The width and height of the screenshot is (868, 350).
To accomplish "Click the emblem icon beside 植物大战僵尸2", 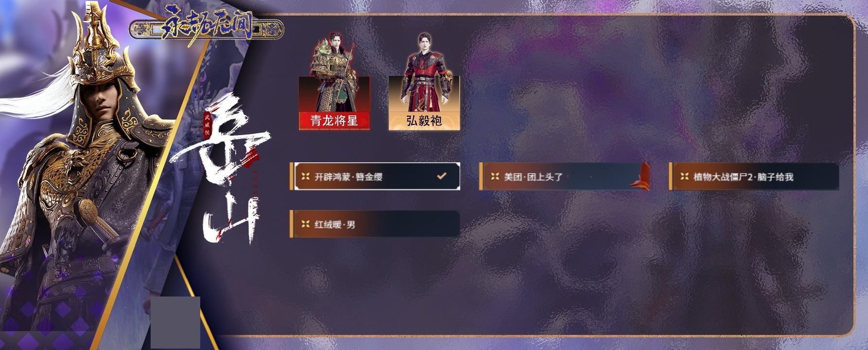I will click(684, 176).
